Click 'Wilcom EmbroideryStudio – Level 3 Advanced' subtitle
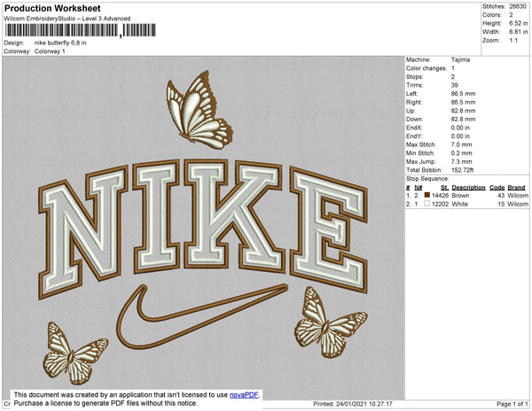This screenshot has height=411, width=532. [67, 19]
